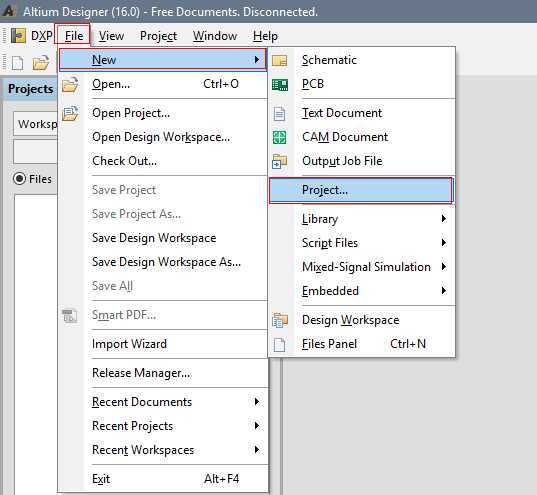Image resolution: width=537 pixels, height=495 pixels.
Task: Open the Help menu
Action: 265,36
